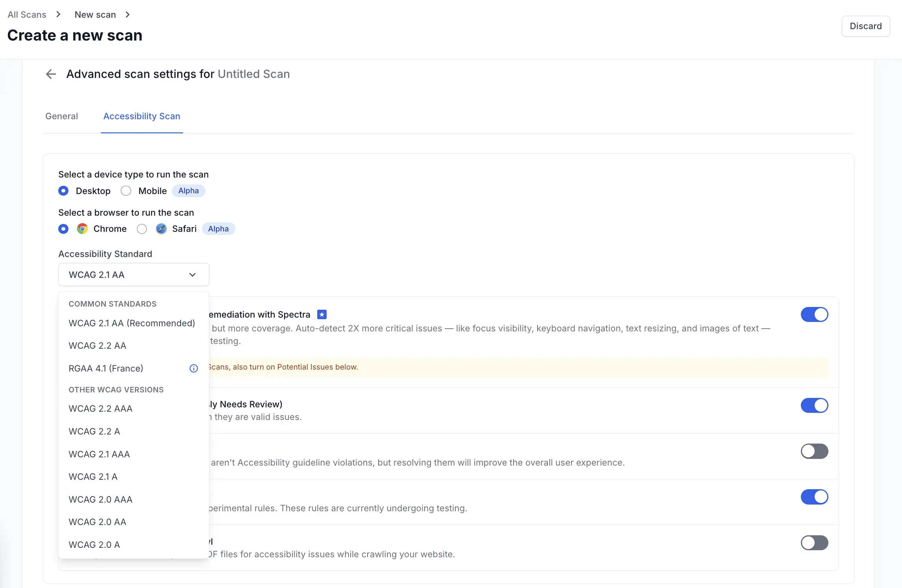902x588 pixels.
Task: Click the Alpha badge next to Mobile
Action: [x=189, y=191]
